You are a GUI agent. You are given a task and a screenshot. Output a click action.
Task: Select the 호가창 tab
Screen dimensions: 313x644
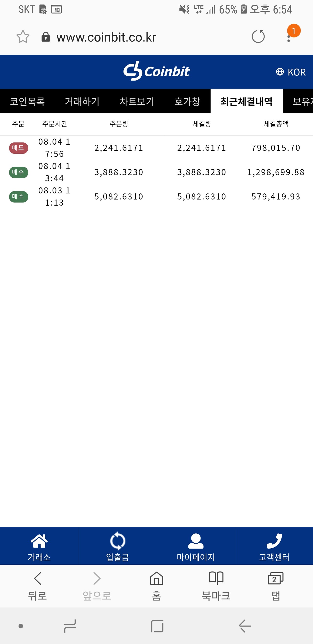(x=187, y=101)
